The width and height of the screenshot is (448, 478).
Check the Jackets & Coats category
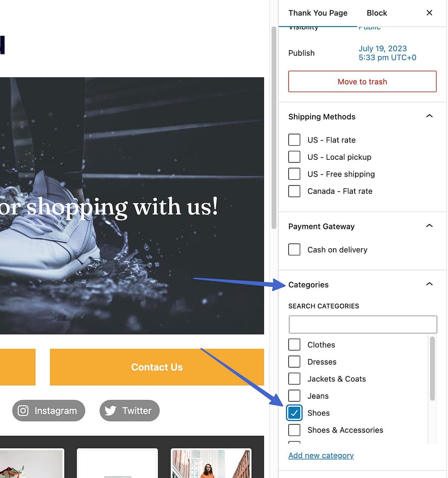click(x=294, y=379)
